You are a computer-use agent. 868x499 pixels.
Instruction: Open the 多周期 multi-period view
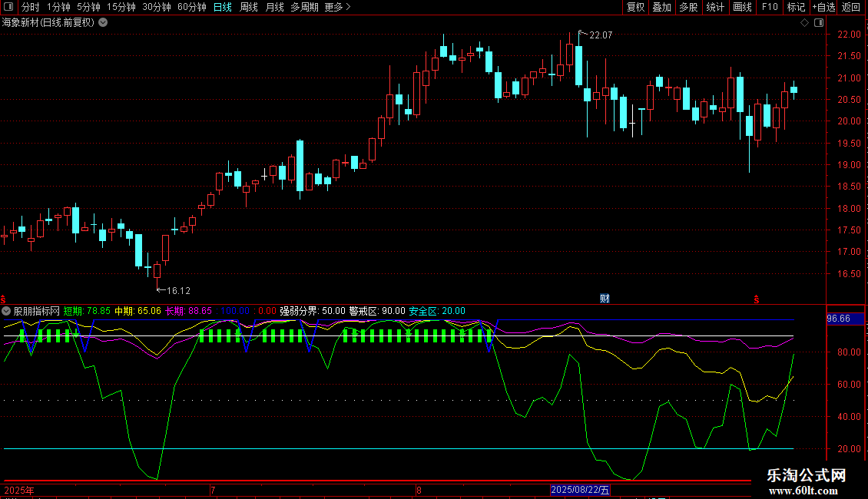point(304,7)
